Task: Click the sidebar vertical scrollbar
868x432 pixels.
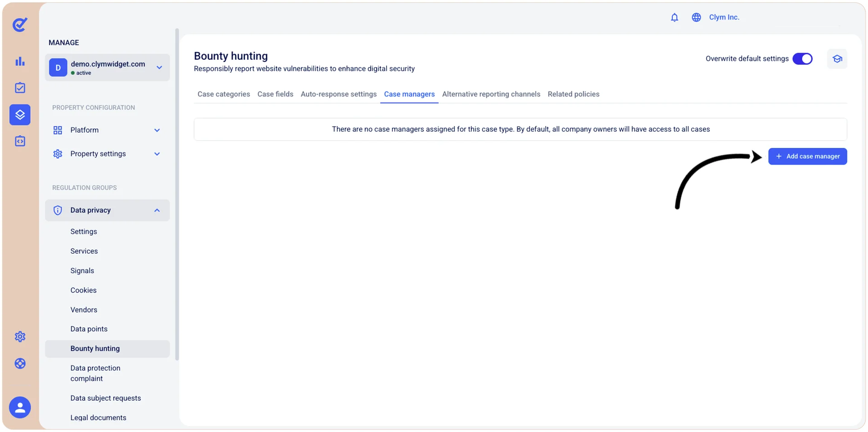Action: [177, 195]
